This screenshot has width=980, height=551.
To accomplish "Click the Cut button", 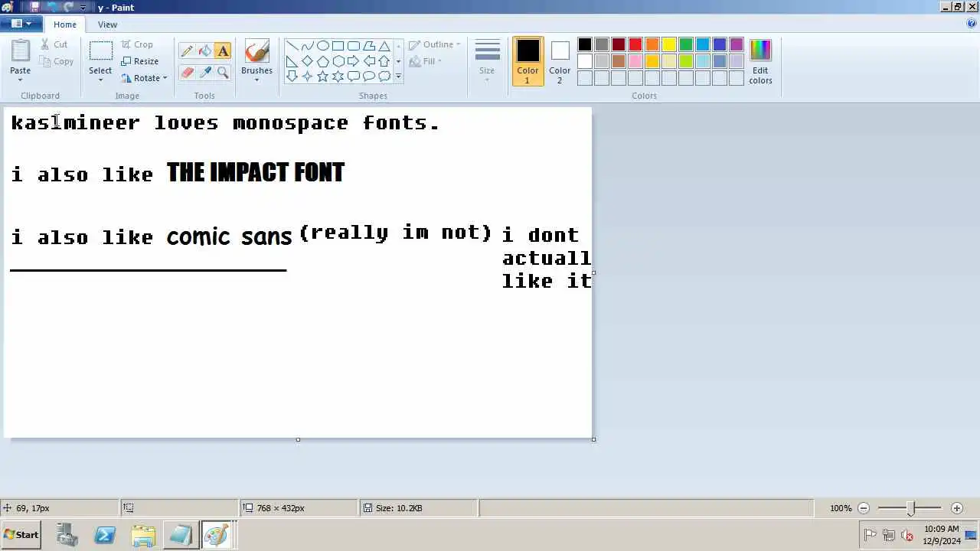I will [54, 44].
